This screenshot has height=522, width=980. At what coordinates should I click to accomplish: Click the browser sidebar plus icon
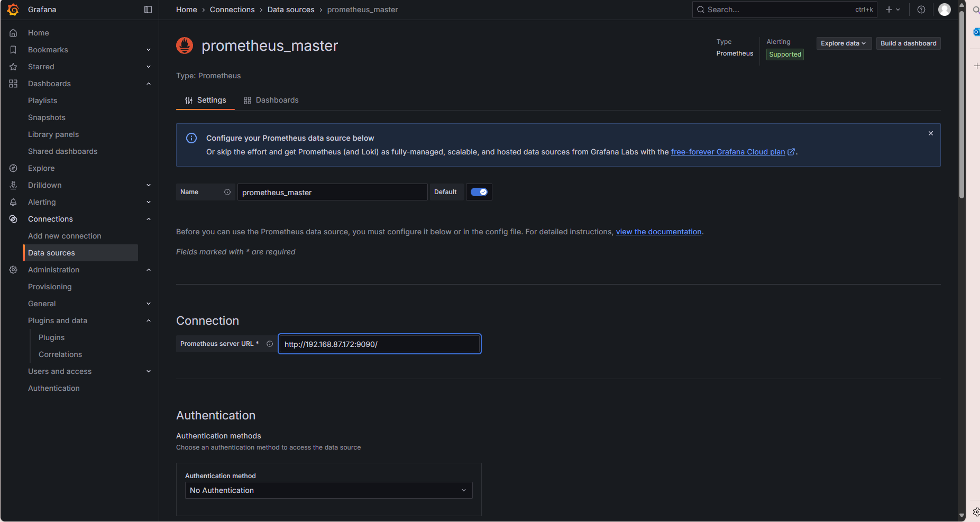coord(976,66)
